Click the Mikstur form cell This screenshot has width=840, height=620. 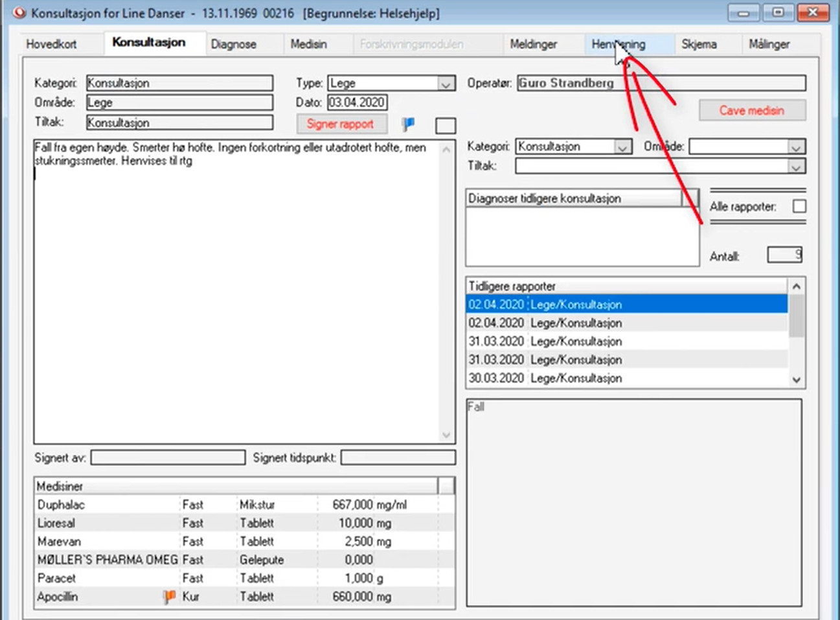coord(258,505)
